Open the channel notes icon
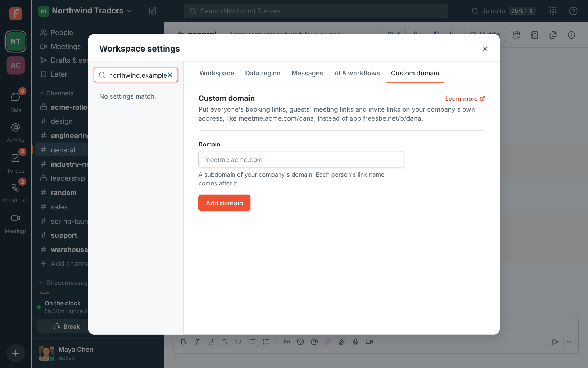Screen dimensions: 588x368 pos(534,35)
